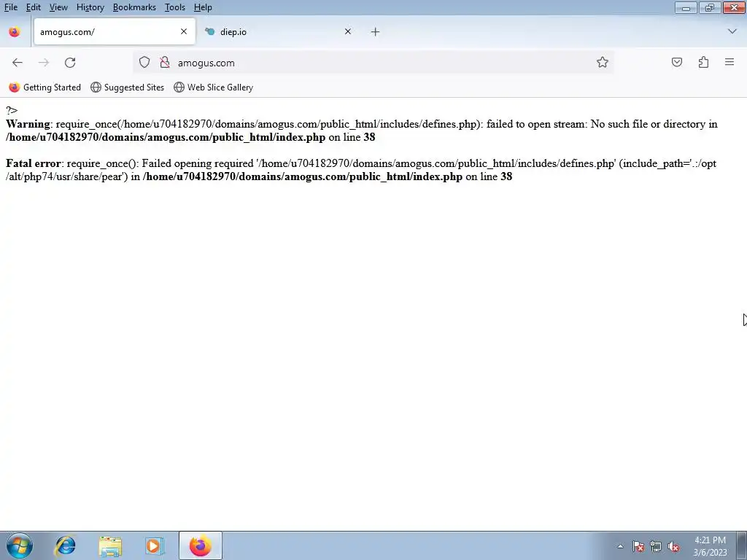Close the diep.io tab
The height and width of the screenshot is (560, 747).
(348, 31)
